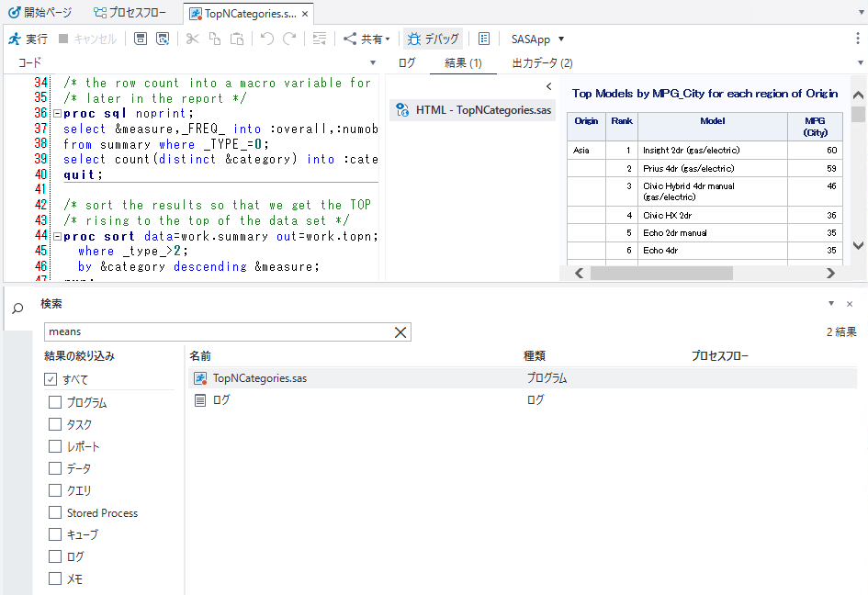Clear the search box with X
This screenshot has height=595, width=868.
click(400, 332)
